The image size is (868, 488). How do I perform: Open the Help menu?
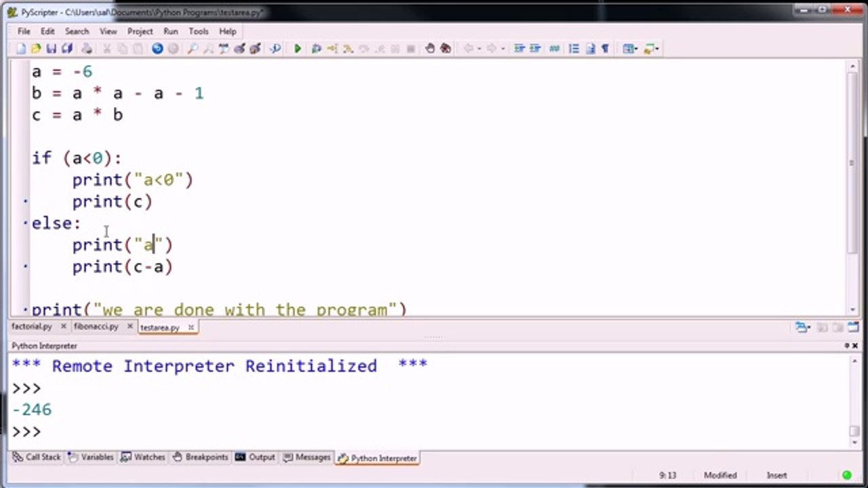coord(228,31)
